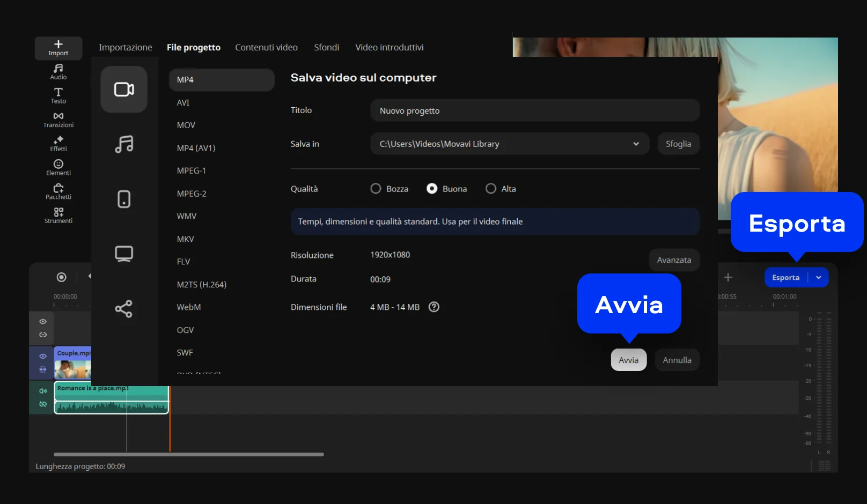This screenshot has height=504, width=867.
Task: Open the Esporta button dropdown arrow
Action: tap(819, 277)
